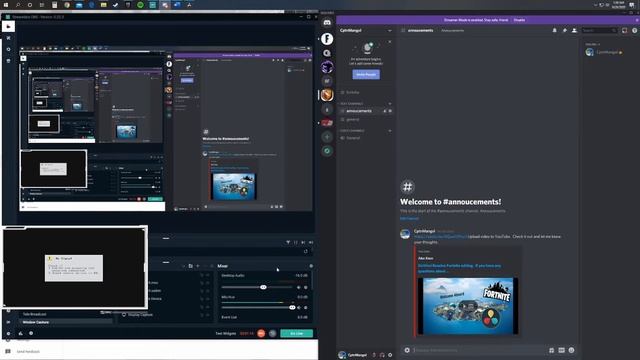This screenshot has width=640, height=360.
Task: Click the Go Live button in Streamlabs
Action: [x=297, y=333]
